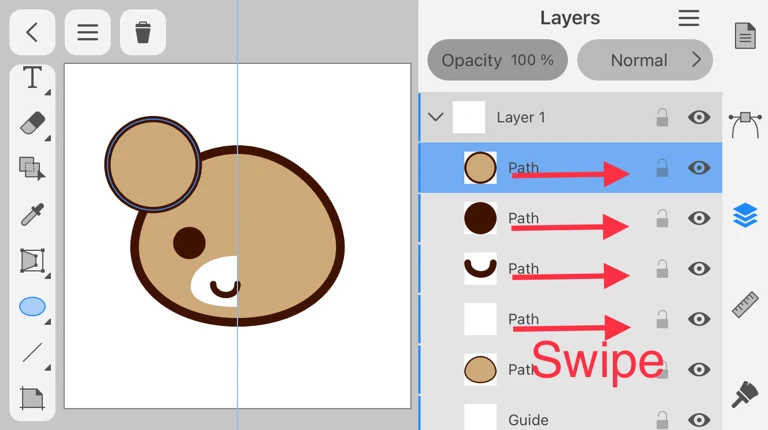768x430 pixels.
Task: Open the Normal blend mode dropdown
Action: pyautogui.click(x=645, y=60)
